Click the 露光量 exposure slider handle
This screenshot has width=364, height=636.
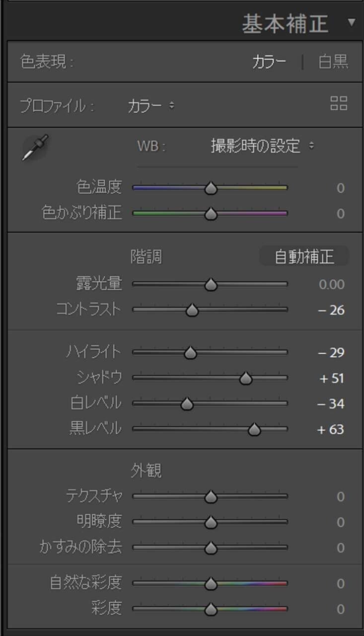[x=211, y=284]
